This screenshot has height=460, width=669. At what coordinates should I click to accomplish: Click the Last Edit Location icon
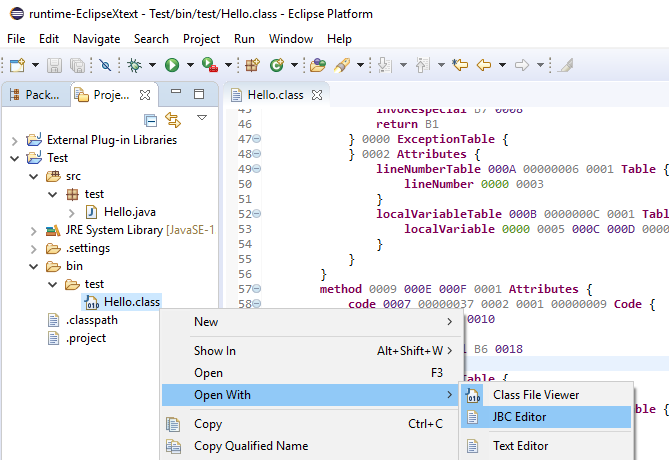460,65
